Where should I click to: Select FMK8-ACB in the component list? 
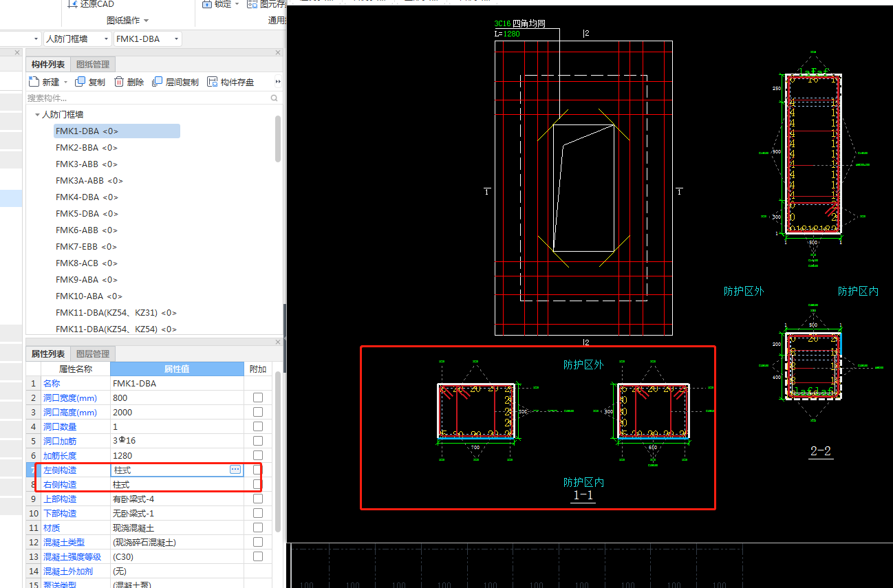tap(87, 263)
